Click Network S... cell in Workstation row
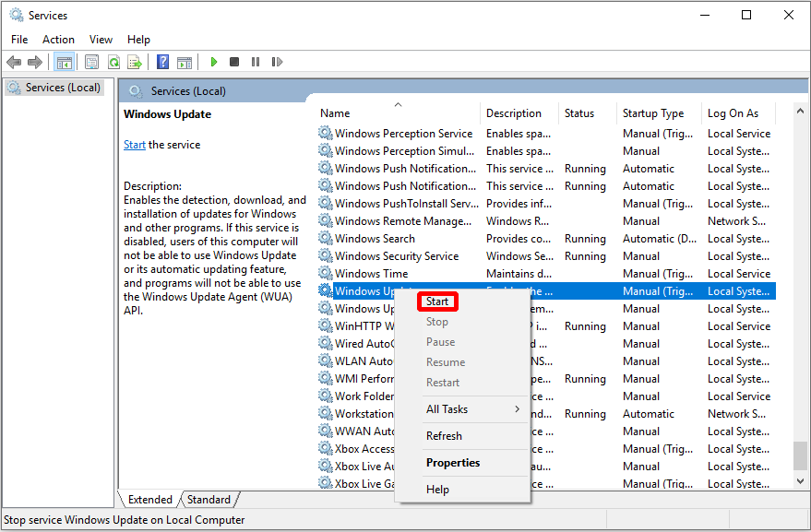 tap(736, 414)
